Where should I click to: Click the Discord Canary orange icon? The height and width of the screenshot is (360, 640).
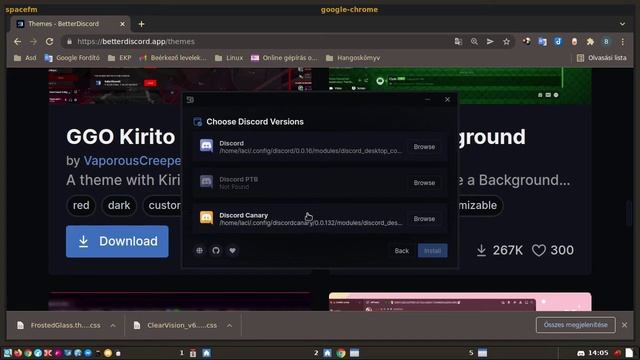pos(206,218)
